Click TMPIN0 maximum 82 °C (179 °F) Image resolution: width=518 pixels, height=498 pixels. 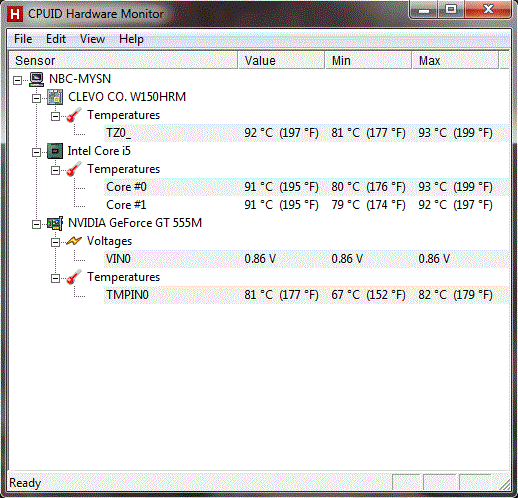pyautogui.click(x=455, y=295)
